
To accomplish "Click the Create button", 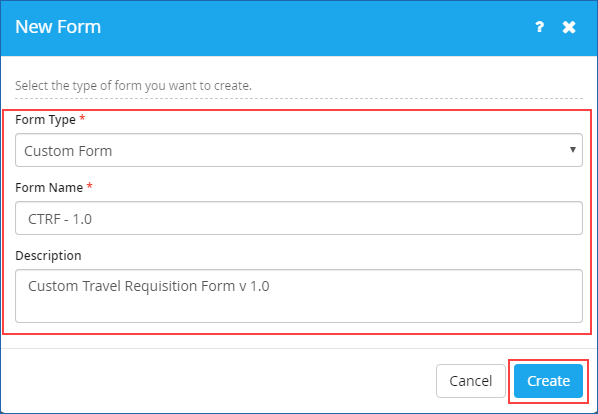I will coord(548,381).
